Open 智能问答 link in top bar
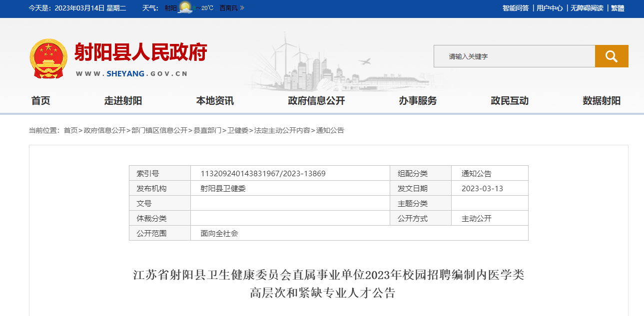 tap(516, 8)
